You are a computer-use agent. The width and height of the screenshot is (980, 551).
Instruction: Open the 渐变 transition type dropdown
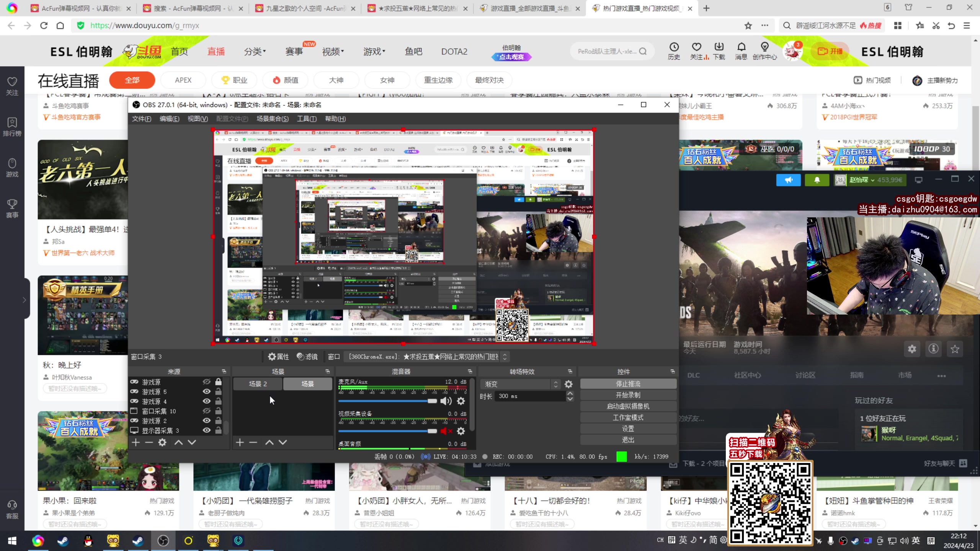(521, 384)
